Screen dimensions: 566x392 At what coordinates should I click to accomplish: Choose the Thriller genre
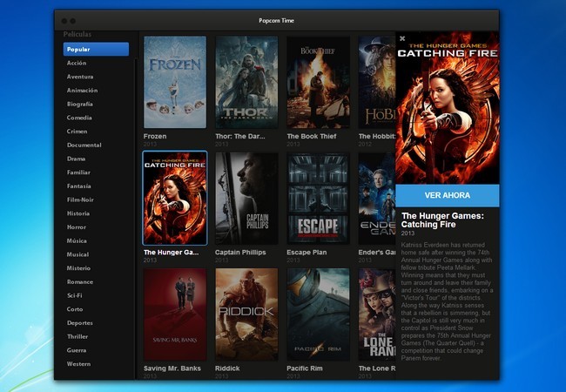pyautogui.click(x=77, y=336)
